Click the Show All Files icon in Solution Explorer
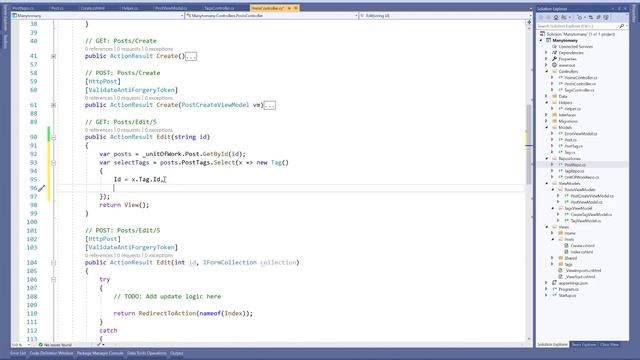Screen dimensions: 640x360 point(606,18)
